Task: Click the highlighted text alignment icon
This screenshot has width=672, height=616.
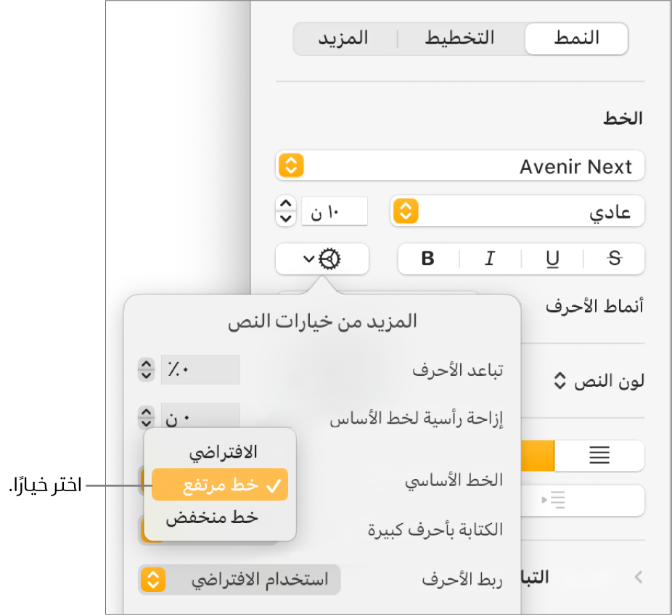Action: coord(599,456)
